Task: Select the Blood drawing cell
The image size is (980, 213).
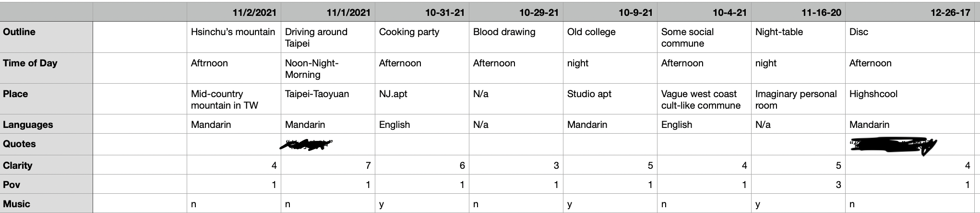Action: click(x=516, y=37)
